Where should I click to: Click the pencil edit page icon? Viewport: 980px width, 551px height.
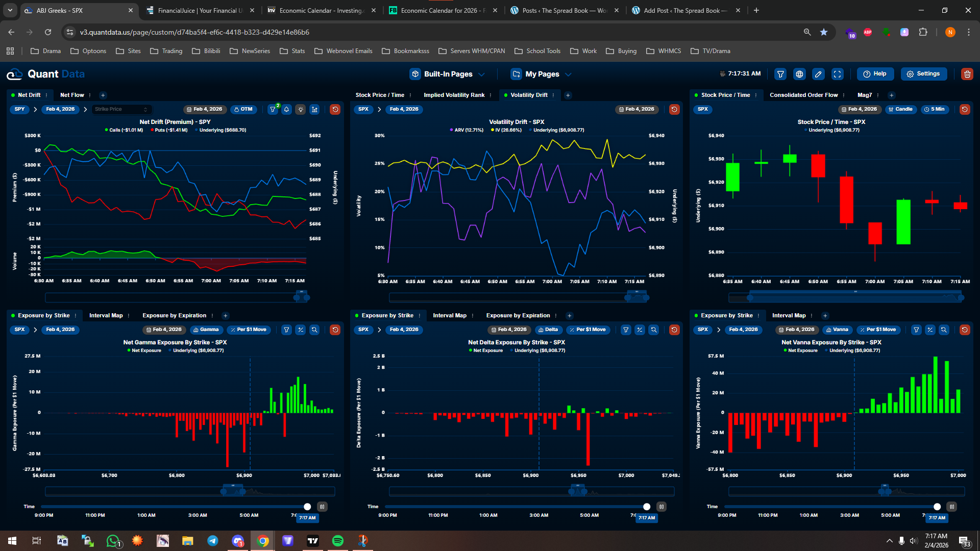click(818, 74)
